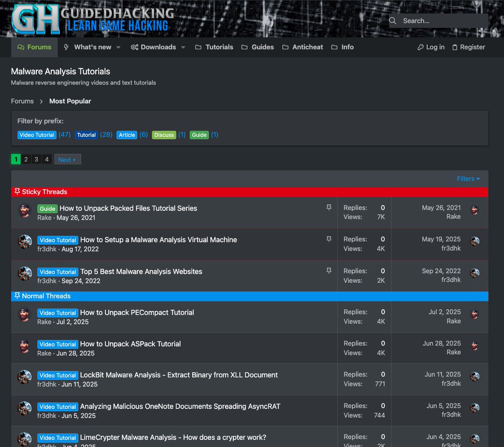This screenshot has width=504, height=447.
Task: Open How to Unpack PECompact Tutorial thread
Action: click(137, 312)
